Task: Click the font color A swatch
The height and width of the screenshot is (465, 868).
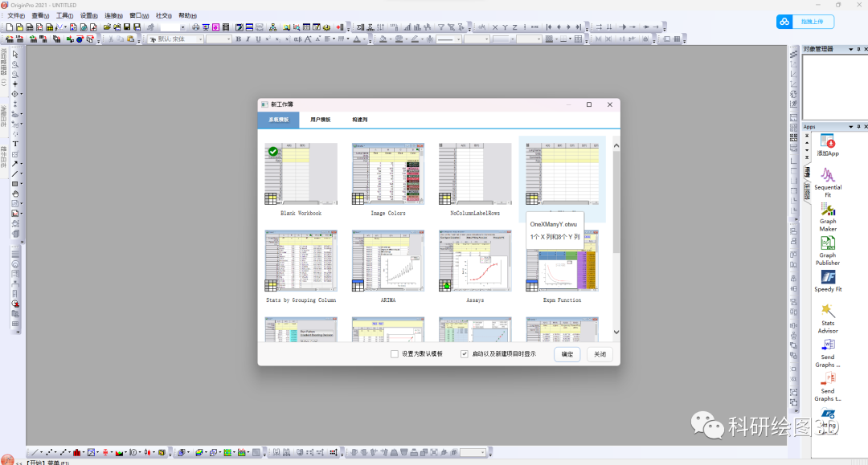Action: pyautogui.click(x=357, y=39)
